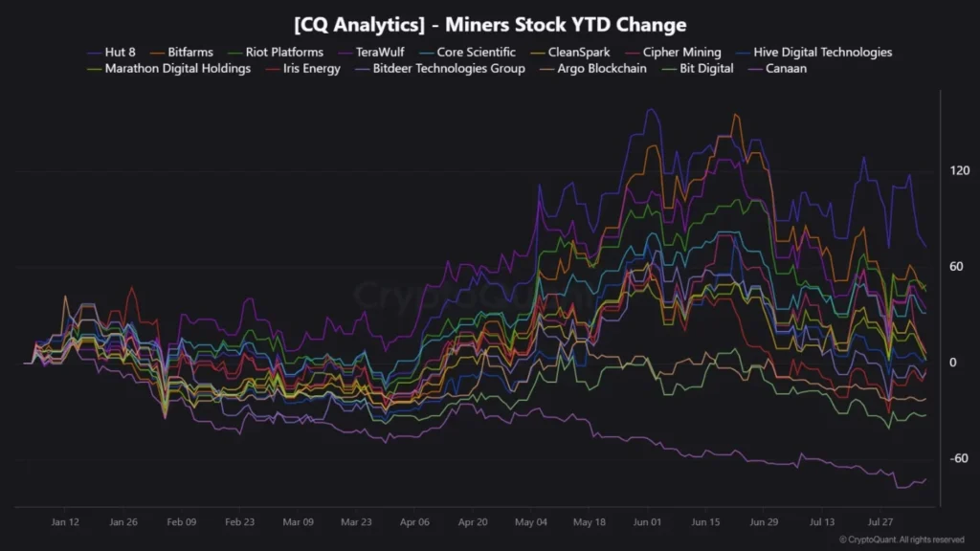980x551 pixels.
Task: Click the CryptoQuant copyright text
Action: [902, 540]
